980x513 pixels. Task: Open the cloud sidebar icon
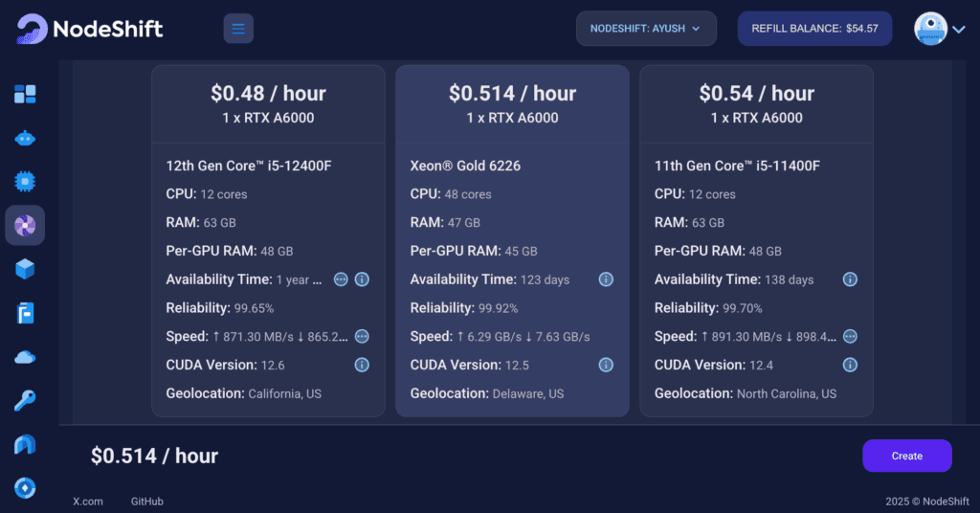click(25, 357)
